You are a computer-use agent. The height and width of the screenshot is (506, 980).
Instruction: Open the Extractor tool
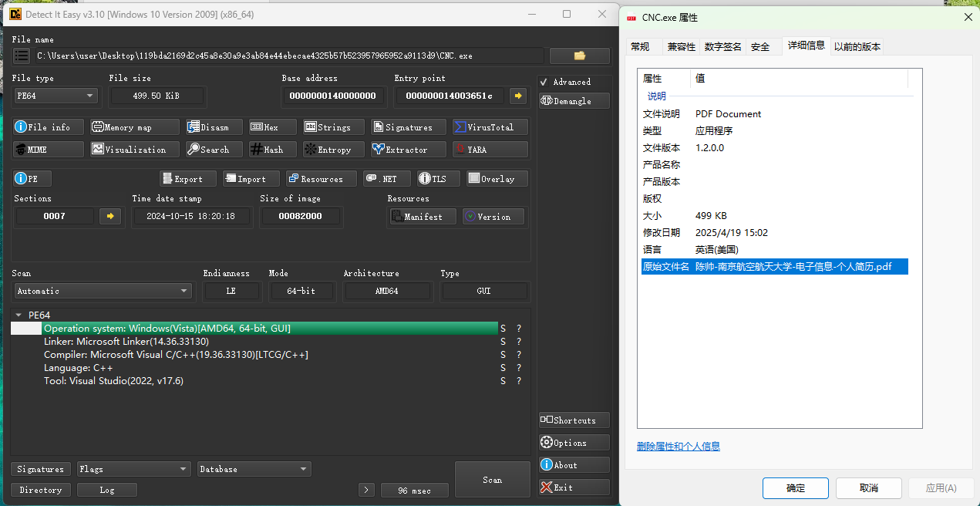409,150
